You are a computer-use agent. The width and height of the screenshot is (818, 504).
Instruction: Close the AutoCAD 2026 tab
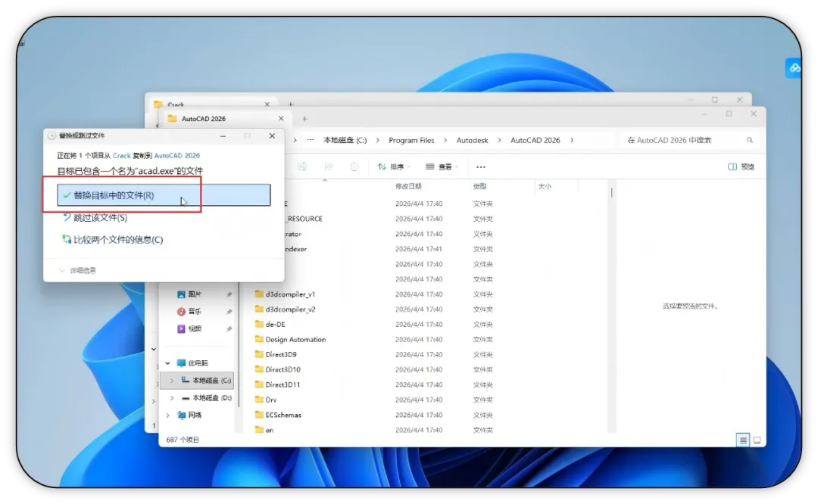(x=281, y=118)
